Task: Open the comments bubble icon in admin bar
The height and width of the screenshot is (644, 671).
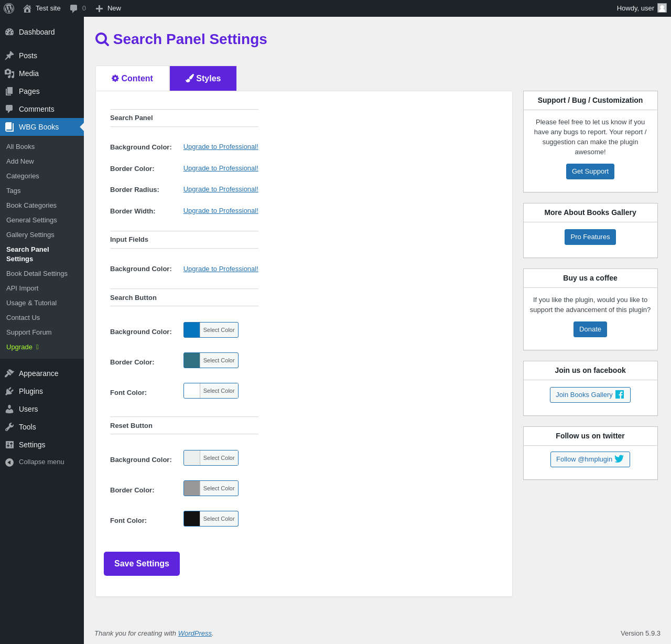Action: click(x=74, y=8)
